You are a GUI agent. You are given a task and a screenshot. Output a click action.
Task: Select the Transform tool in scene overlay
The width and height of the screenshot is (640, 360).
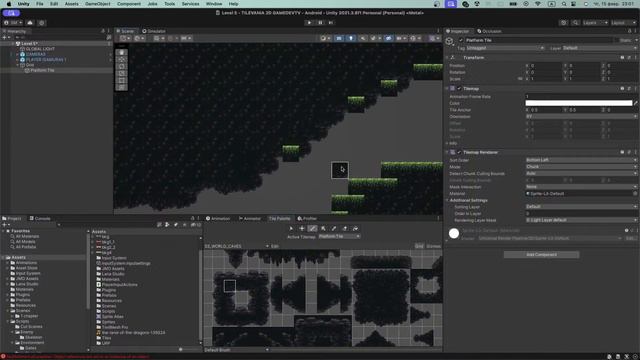coord(122,87)
